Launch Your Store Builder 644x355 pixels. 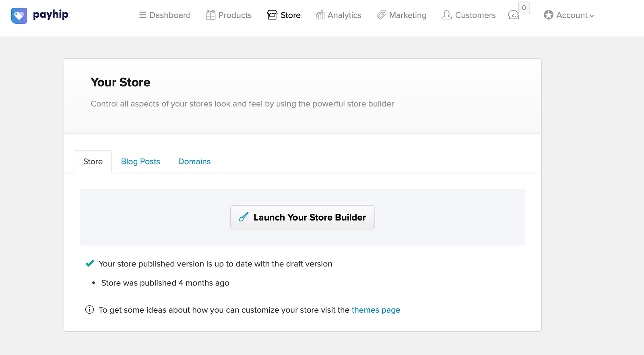[302, 217]
